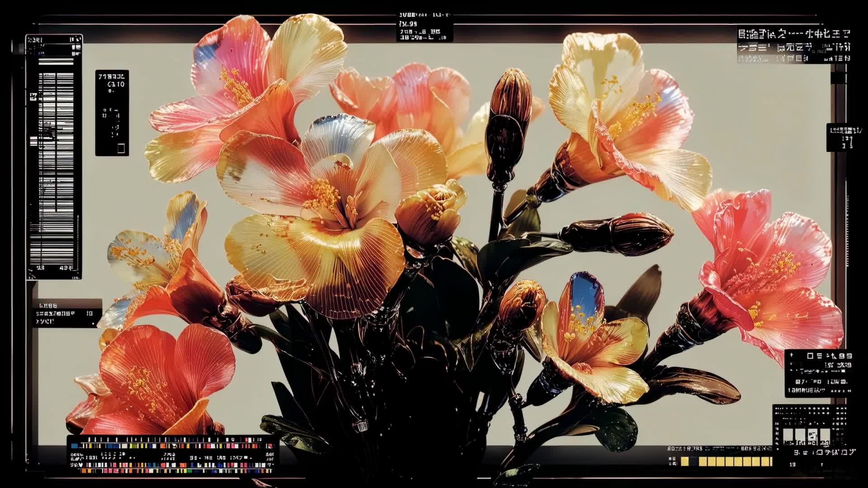The image size is (868, 488).
Task: Click the third grey thumbnail with dark marks
Action: point(812,435)
